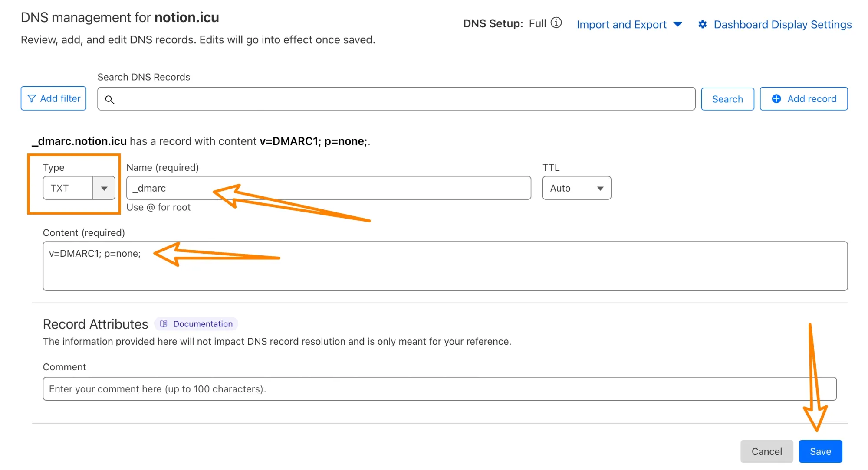Click the TTL dropdown arrow icon
This screenshot has height=470, width=868.
click(x=600, y=188)
